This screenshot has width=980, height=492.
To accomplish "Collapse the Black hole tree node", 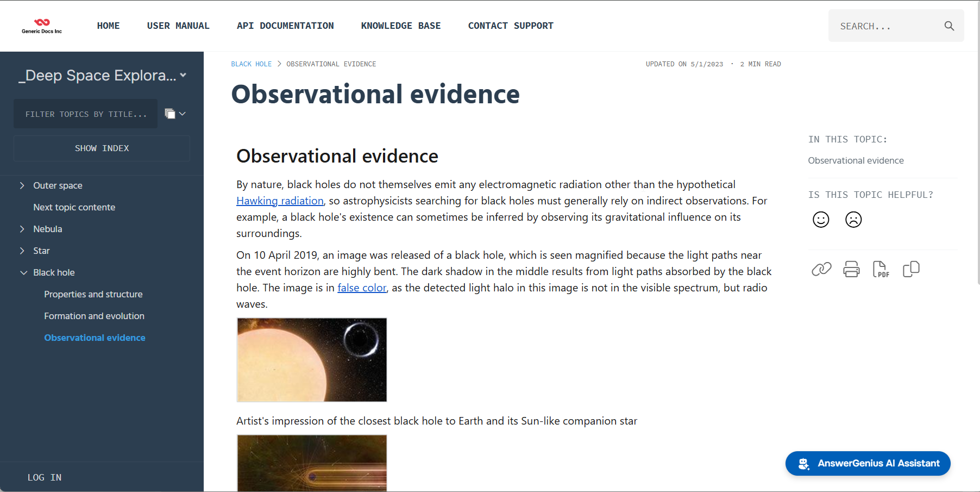I will click(23, 272).
